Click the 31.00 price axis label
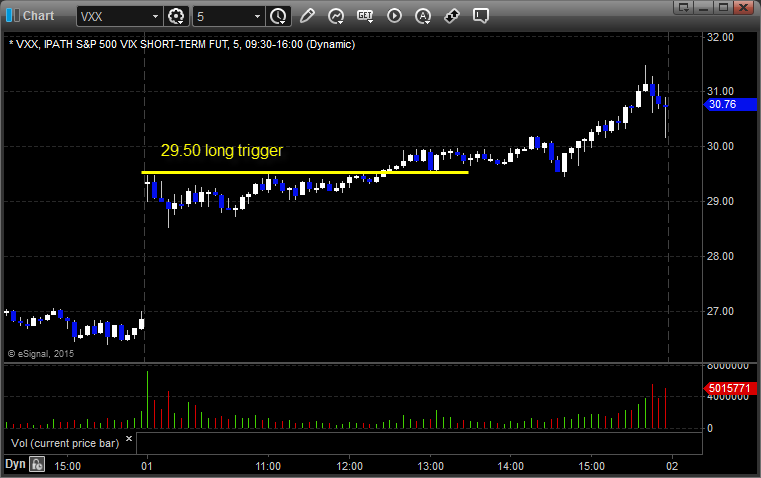 click(720, 91)
